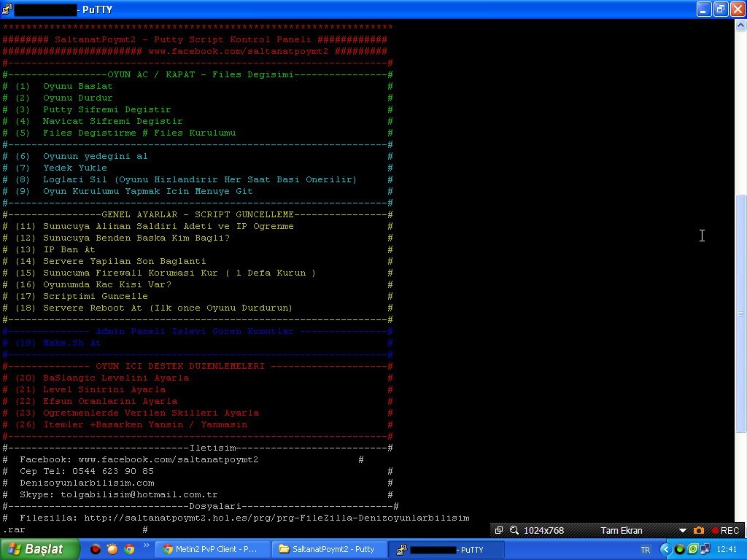
Task: Click line "(19) Make.Sh At"
Action: [58, 343]
